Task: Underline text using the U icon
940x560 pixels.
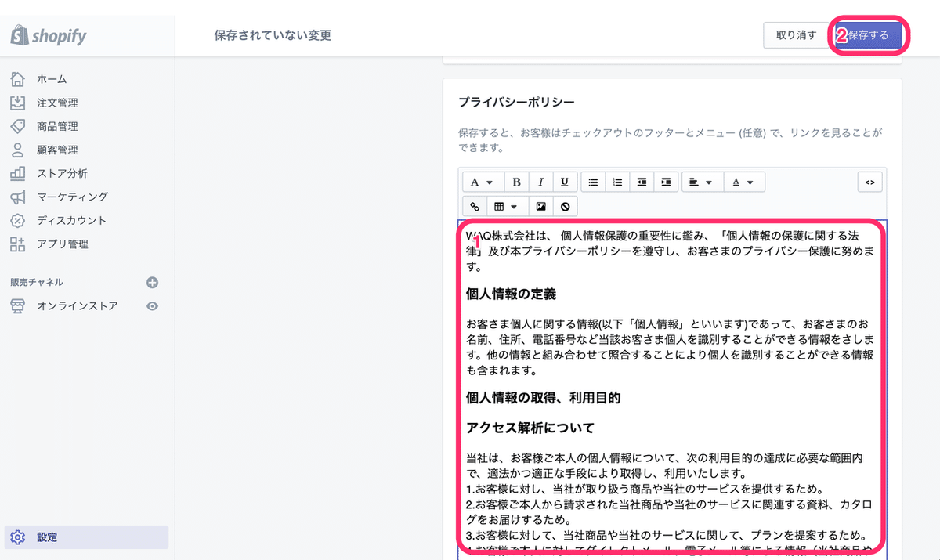Action: click(564, 182)
